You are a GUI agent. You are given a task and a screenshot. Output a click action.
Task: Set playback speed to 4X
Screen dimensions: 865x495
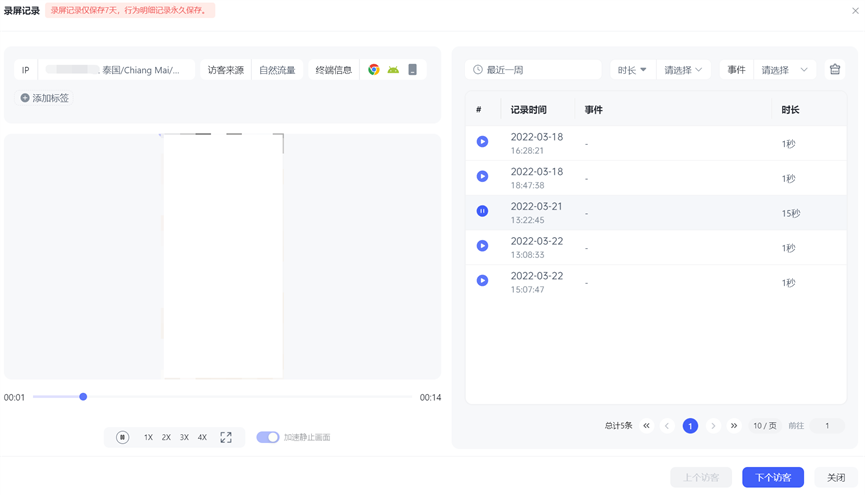[202, 437]
